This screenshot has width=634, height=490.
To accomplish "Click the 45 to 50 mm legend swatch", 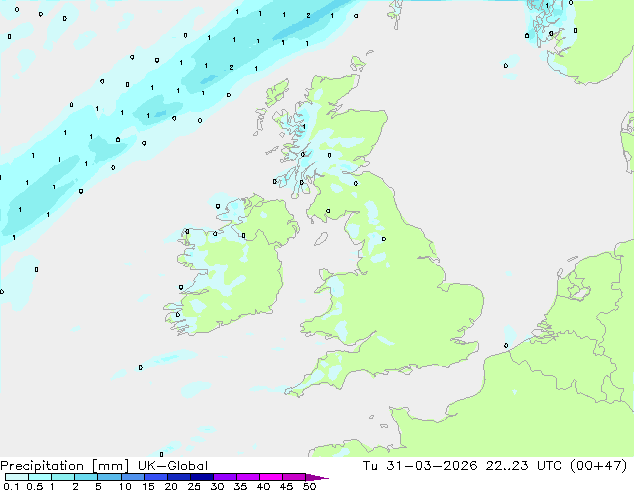I will click(294, 477).
